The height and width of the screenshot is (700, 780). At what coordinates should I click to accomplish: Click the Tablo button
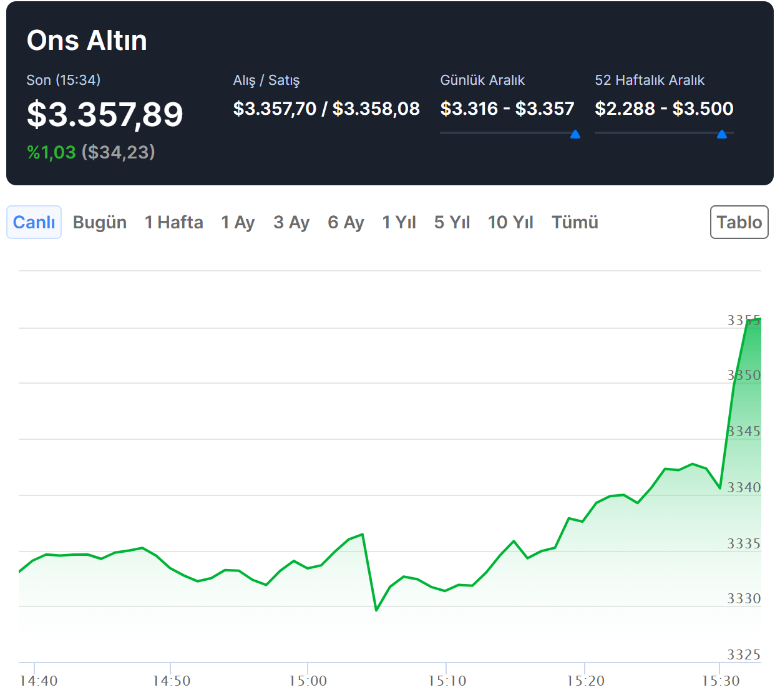tap(739, 222)
